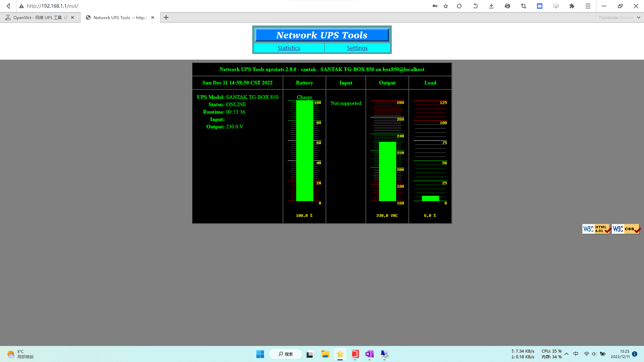Toggle the Chinese input method indicator
The width and height of the screenshot is (644, 362).
576,354
